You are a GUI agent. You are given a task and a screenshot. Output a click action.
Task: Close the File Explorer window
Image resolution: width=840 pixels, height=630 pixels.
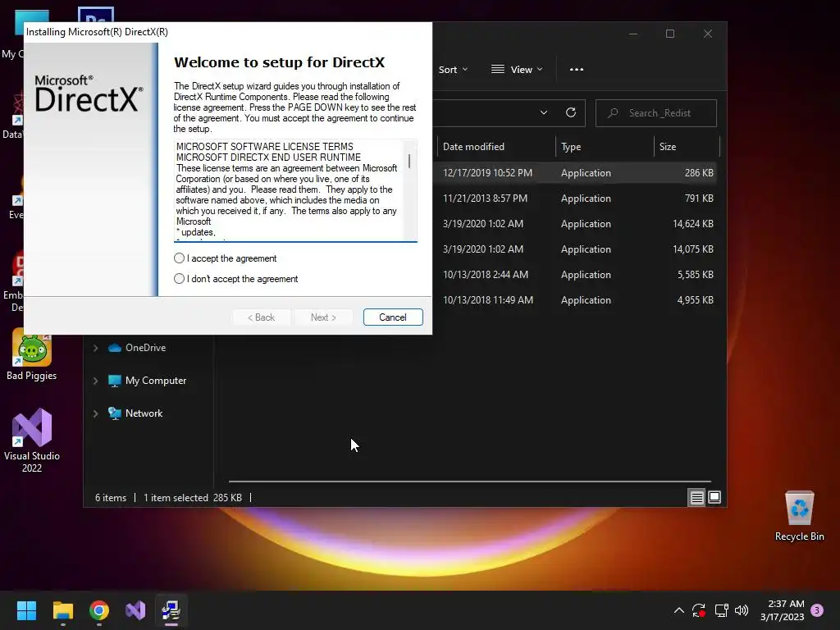click(708, 34)
